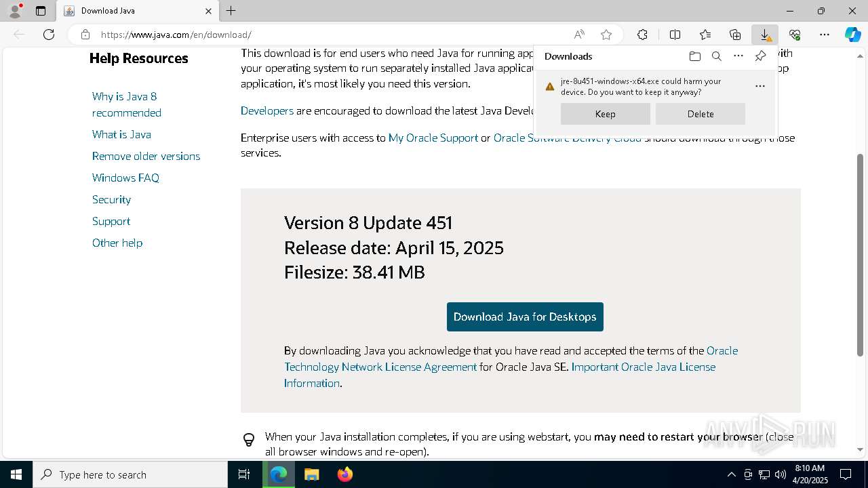Show hidden system tray icons
The image size is (868, 488).
click(x=731, y=474)
